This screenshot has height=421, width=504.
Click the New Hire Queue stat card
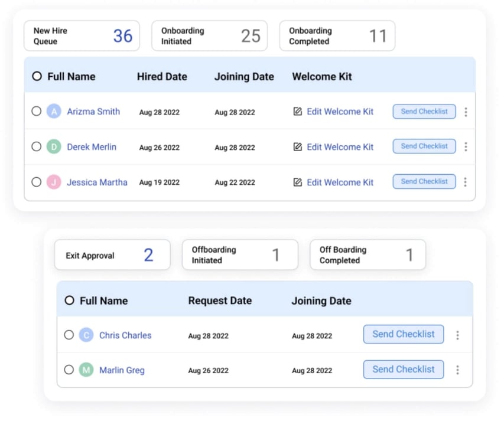(x=81, y=35)
